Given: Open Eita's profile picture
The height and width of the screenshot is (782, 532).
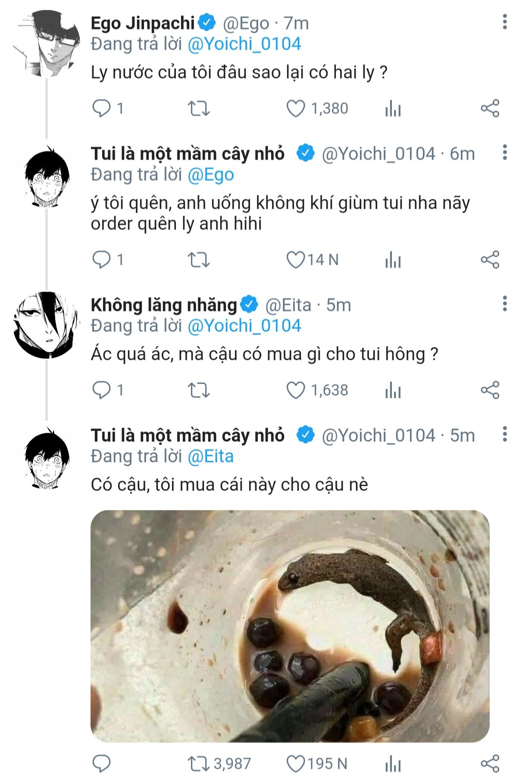Looking at the screenshot, I should [47, 325].
